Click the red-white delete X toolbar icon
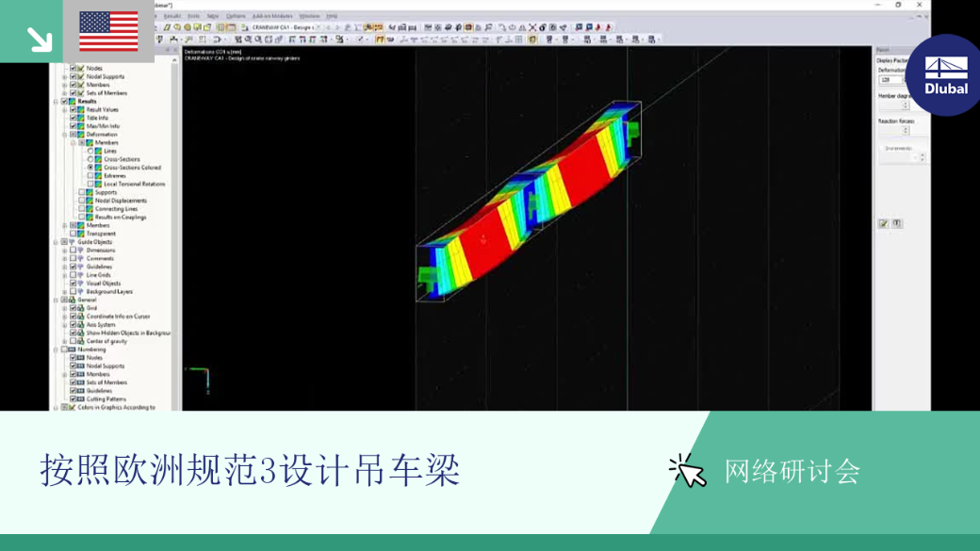This screenshot has height=551, width=980. pyautogui.click(x=532, y=27)
